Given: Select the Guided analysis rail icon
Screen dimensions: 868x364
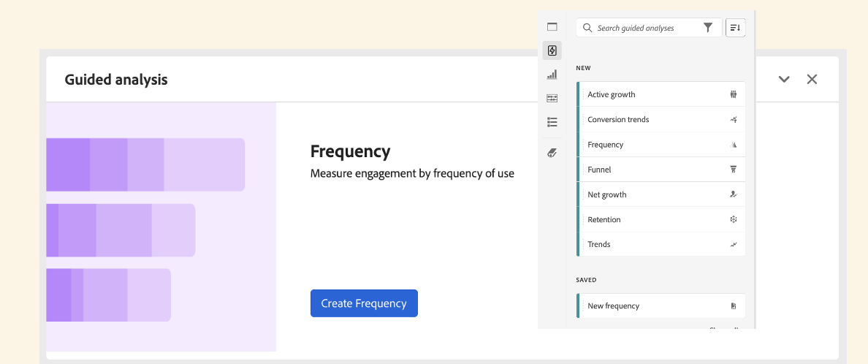Looking at the screenshot, I should click(x=552, y=50).
